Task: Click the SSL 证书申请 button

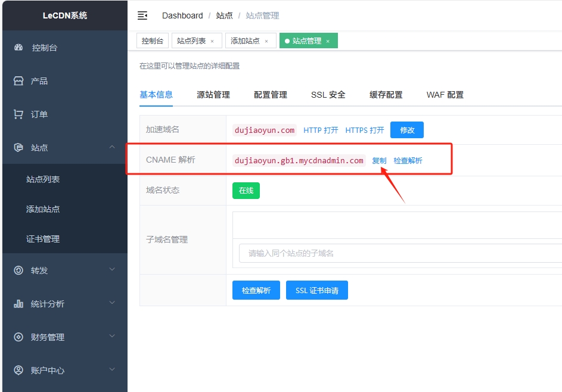Action: [316, 291]
